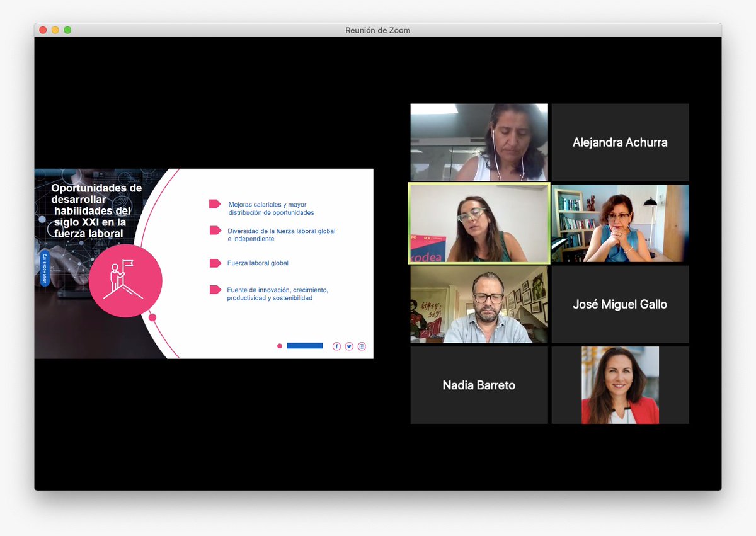This screenshot has height=536, width=756.
Task: Click text Diversidad de la fuerza laboral global
Action: [282, 235]
